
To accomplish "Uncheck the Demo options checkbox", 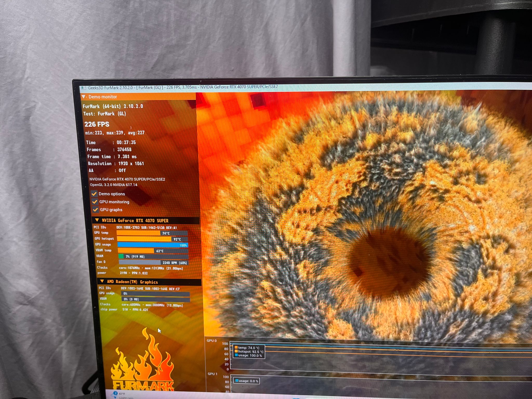I will [x=94, y=194].
